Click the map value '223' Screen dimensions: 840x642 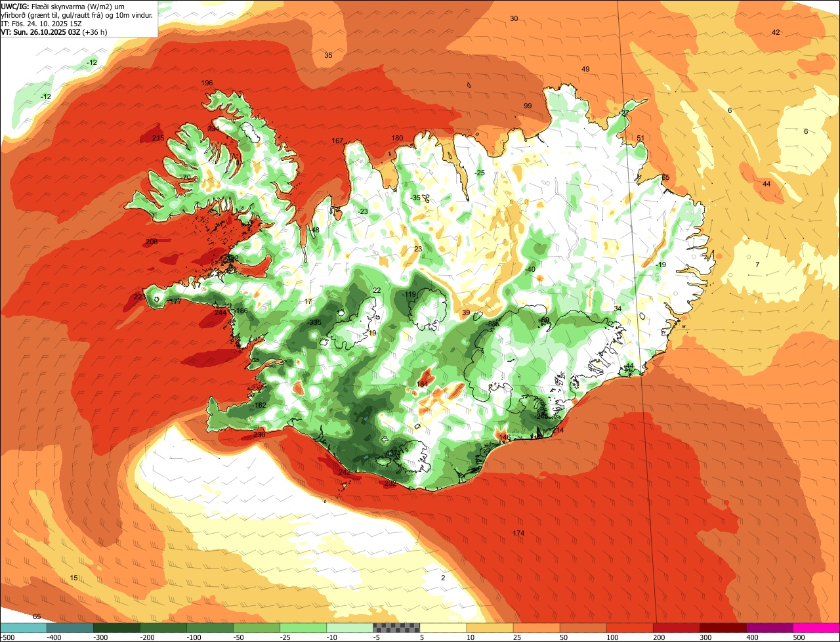[140, 297]
